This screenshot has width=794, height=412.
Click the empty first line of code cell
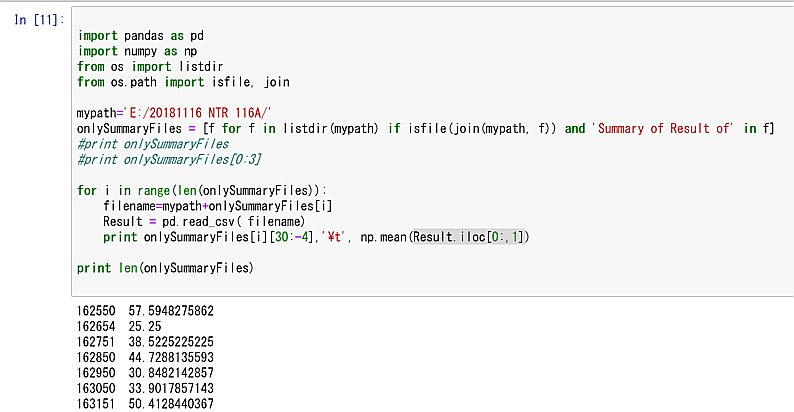tap(433, 21)
